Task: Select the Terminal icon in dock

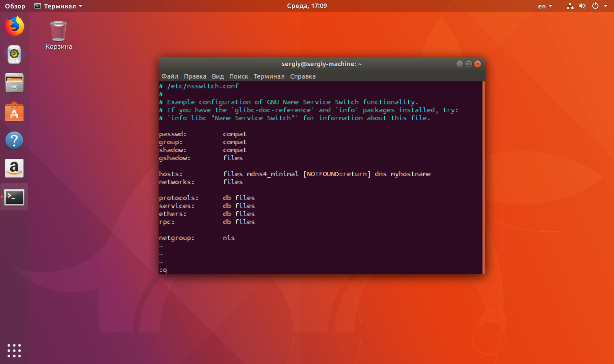Action: click(14, 197)
